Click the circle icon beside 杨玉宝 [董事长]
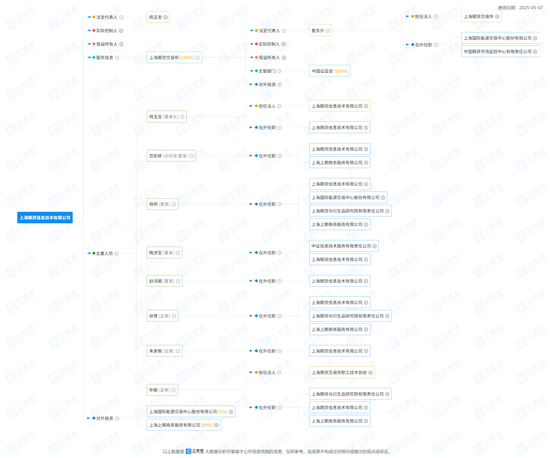This screenshot has width=550, height=458. pyautogui.click(x=182, y=117)
